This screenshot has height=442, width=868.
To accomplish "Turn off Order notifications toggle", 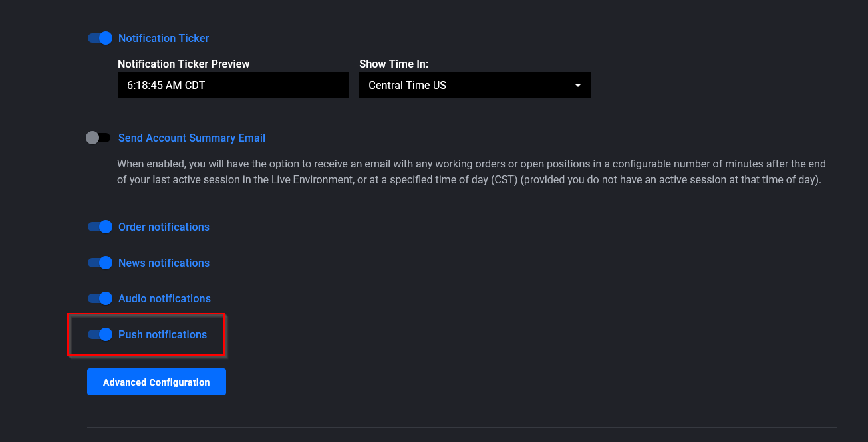I will 100,227.
